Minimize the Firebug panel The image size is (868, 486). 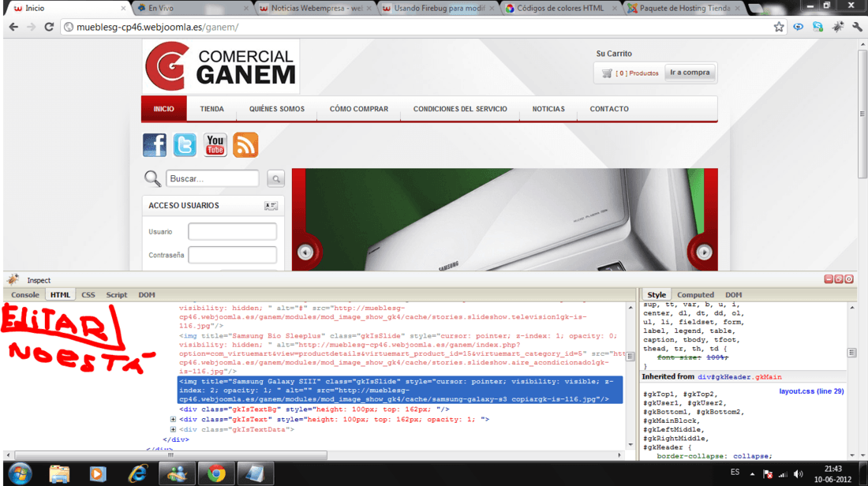tap(829, 279)
